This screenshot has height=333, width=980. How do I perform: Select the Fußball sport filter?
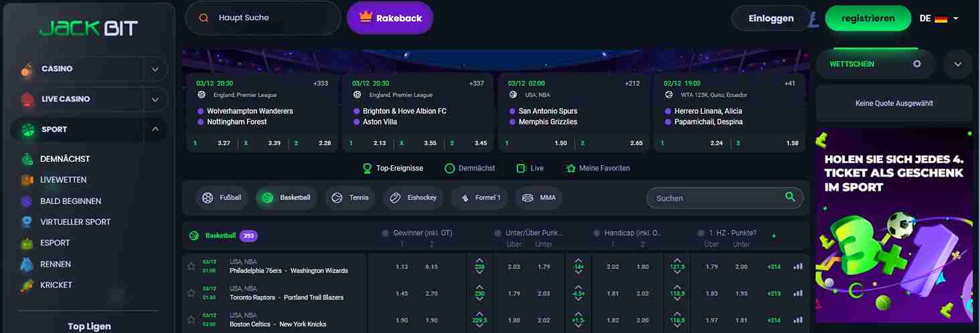[222, 198]
